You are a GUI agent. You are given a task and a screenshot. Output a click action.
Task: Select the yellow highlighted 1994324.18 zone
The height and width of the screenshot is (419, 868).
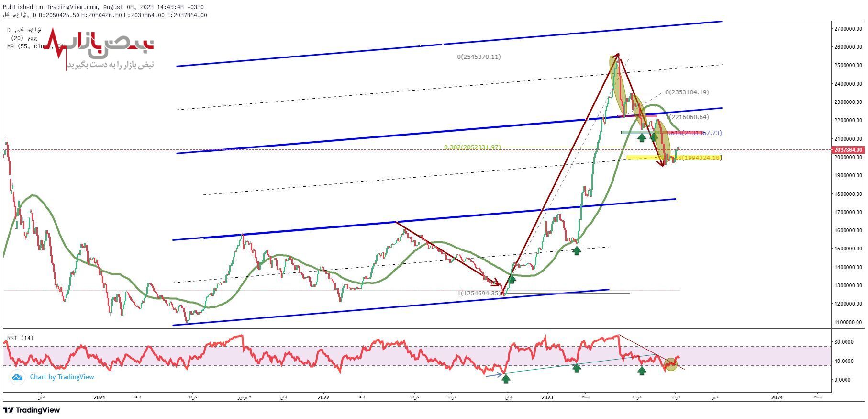(x=673, y=158)
